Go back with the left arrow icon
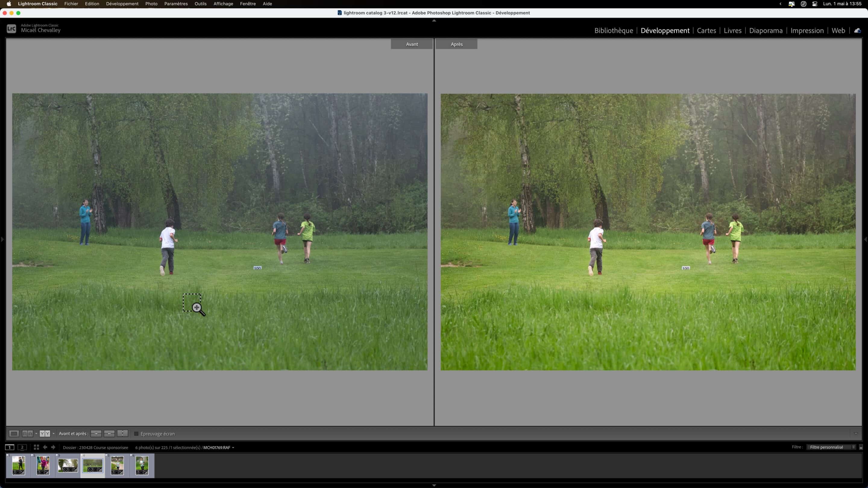The image size is (868, 488). click(45, 447)
